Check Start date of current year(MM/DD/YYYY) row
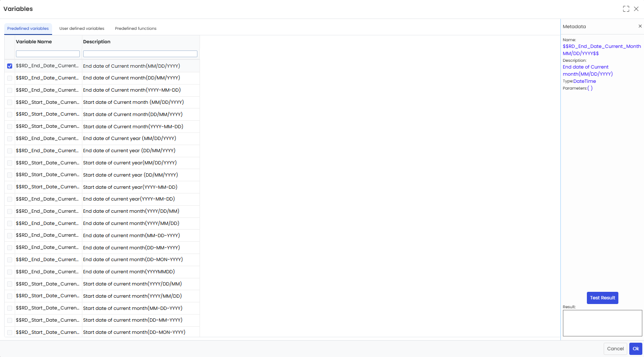The image size is (644, 357). click(10, 163)
